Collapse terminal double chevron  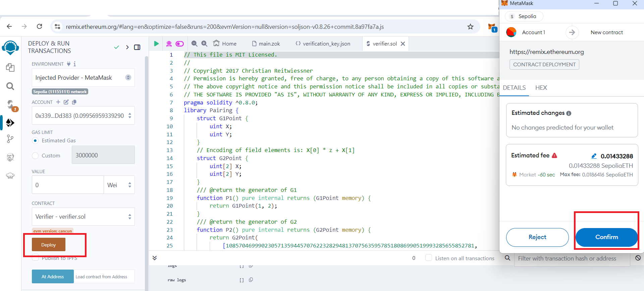[155, 258]
